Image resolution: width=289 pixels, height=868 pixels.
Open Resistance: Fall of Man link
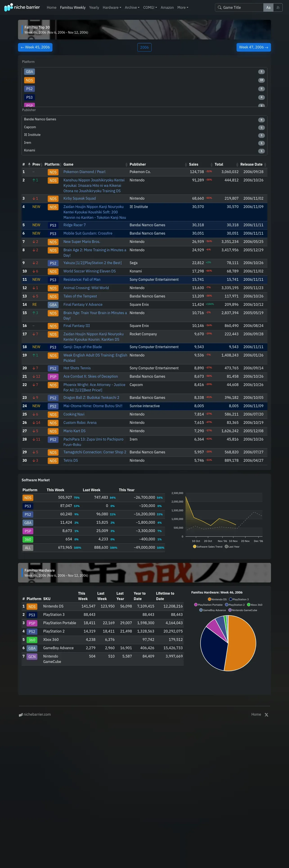point(82,280)
